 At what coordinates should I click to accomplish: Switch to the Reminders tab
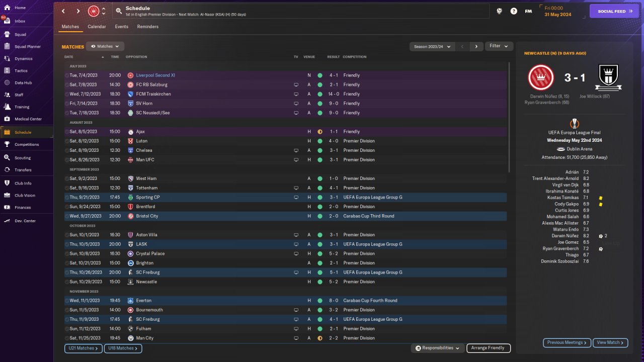pos(147,27)
